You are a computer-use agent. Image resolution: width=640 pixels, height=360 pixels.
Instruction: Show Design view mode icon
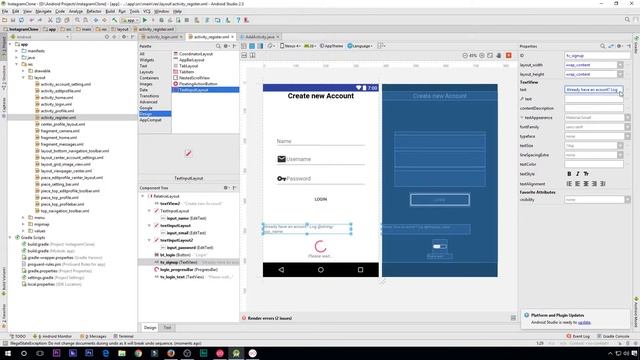click(244, 46)
